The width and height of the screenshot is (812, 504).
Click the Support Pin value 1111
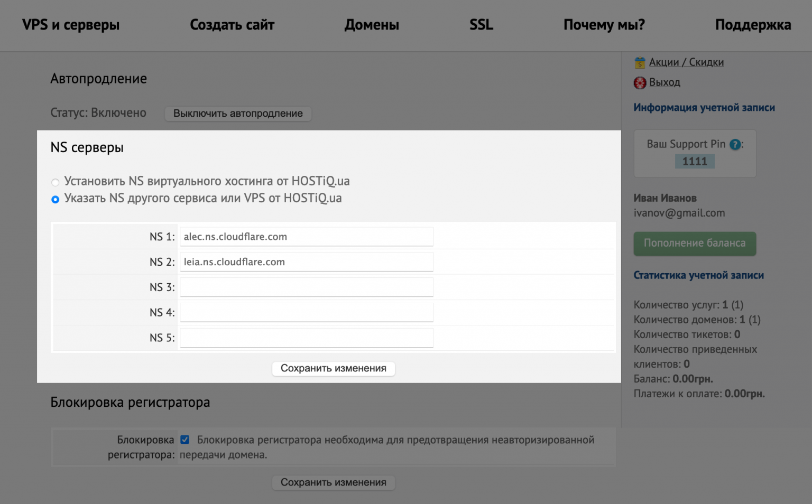click(695, 161)
